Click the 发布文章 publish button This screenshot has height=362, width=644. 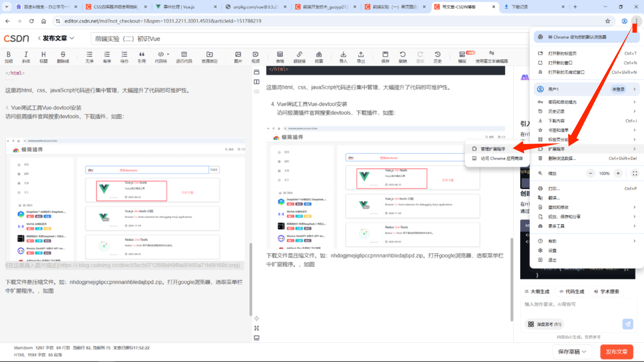[616, 352]
